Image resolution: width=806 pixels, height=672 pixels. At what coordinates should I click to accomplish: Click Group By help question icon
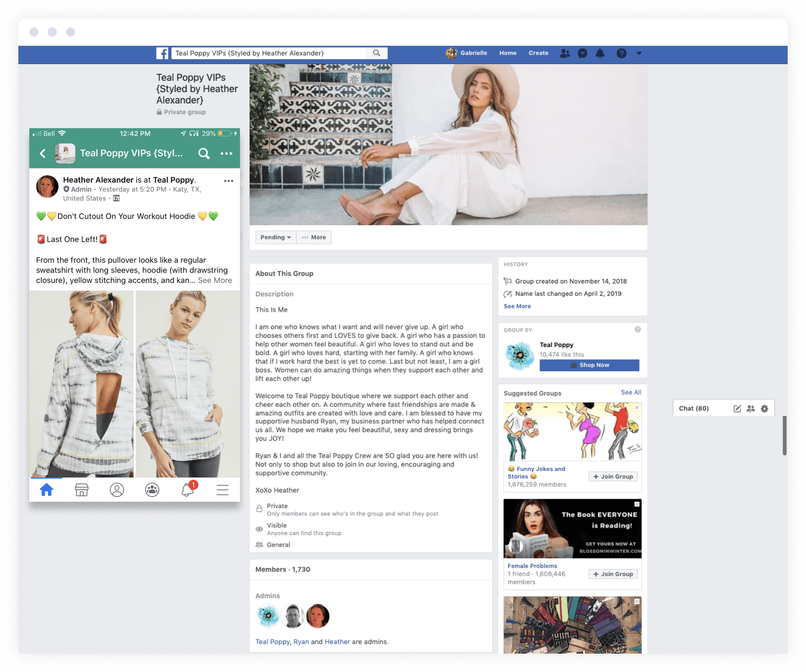637,329
